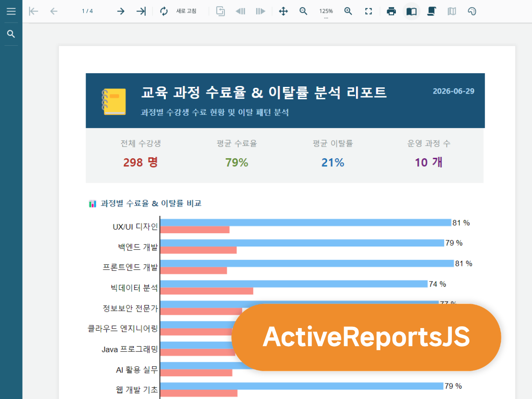532x399 pixels.
Task: Open the hamburger sidebar menu
Action: pyautogui.click(x=11, y=11)
